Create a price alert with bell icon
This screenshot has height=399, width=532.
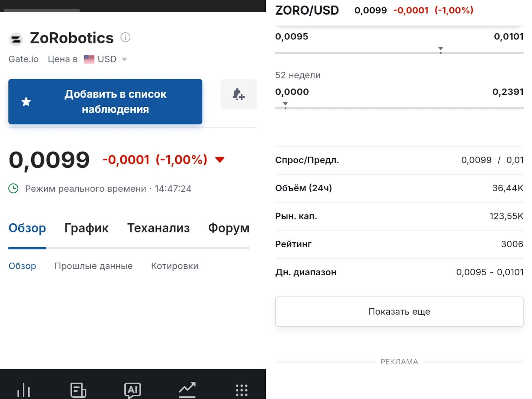tap(238, 94)
